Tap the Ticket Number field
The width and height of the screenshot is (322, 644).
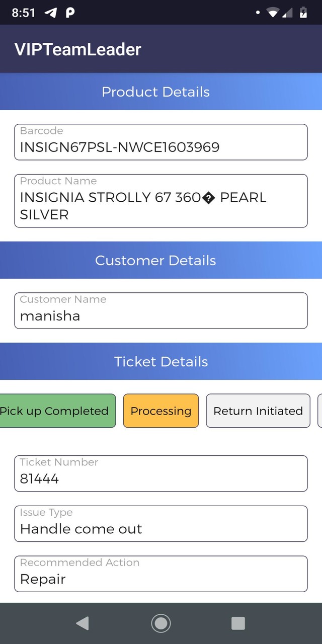[x=161, y=473]
